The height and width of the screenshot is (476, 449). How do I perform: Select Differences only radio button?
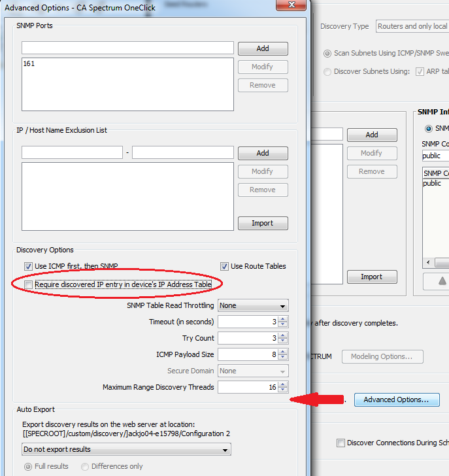click(85, 467)
